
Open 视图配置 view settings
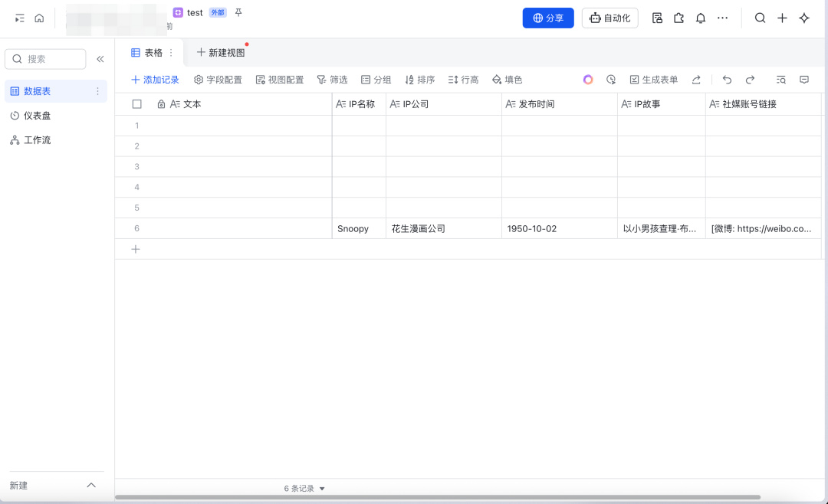[x=279, y=80]
